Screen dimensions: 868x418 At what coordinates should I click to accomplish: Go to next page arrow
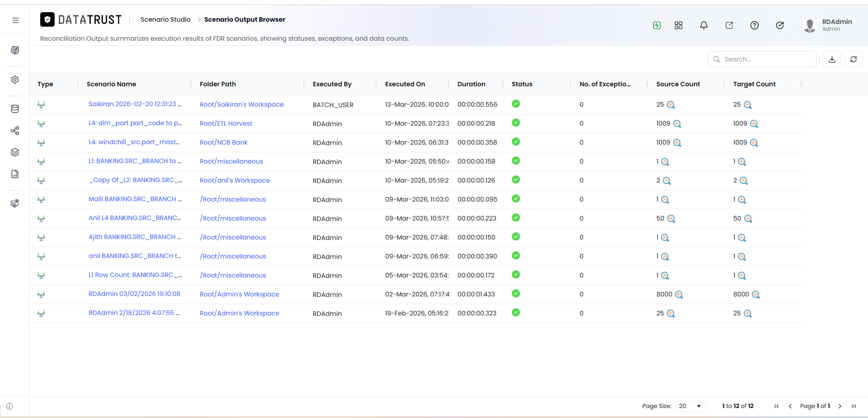pyautogui.click(x=840, y=406)
